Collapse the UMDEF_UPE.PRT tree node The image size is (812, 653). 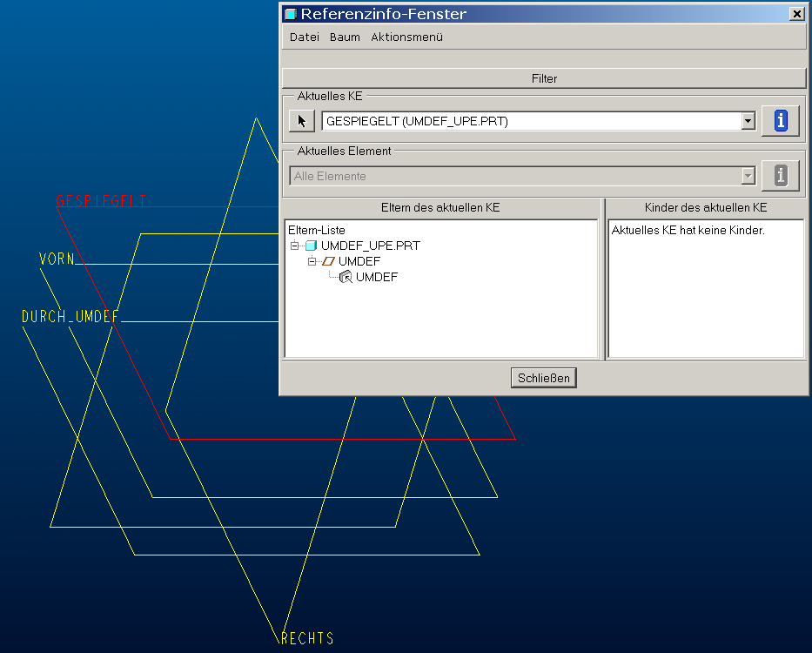point(295,246)
